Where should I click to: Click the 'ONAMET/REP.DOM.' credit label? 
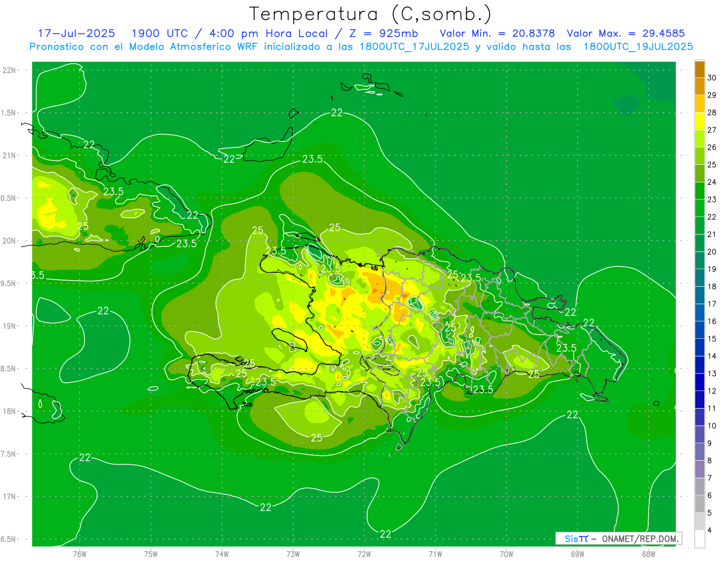pos(639,538)
